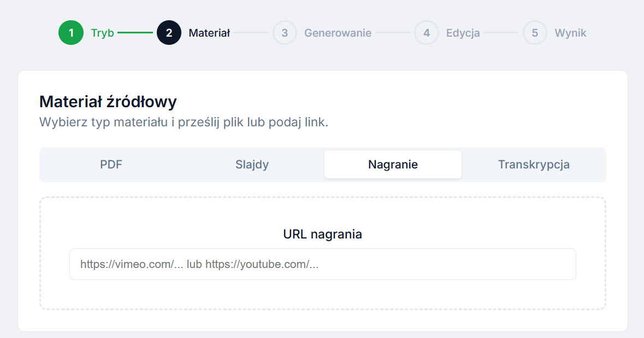Viewport: 644px width, 338px height.
Task: Click the URL nagrania input field
Action: [322, 264]
